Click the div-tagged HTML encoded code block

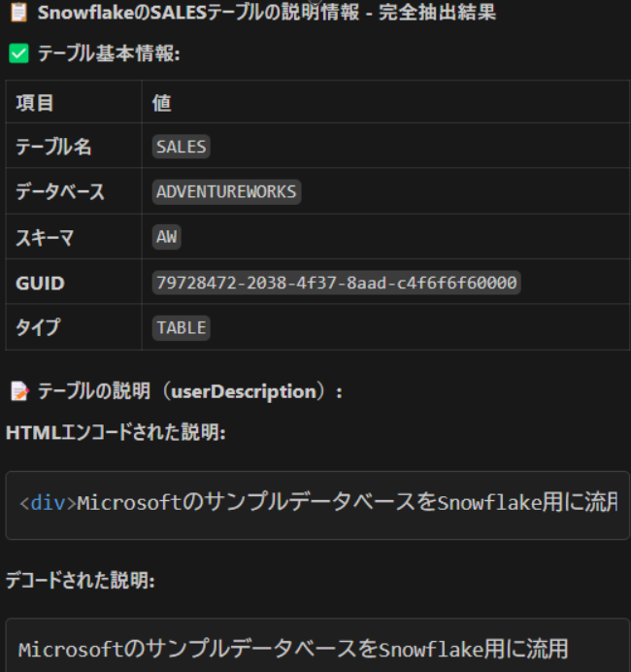317,505
